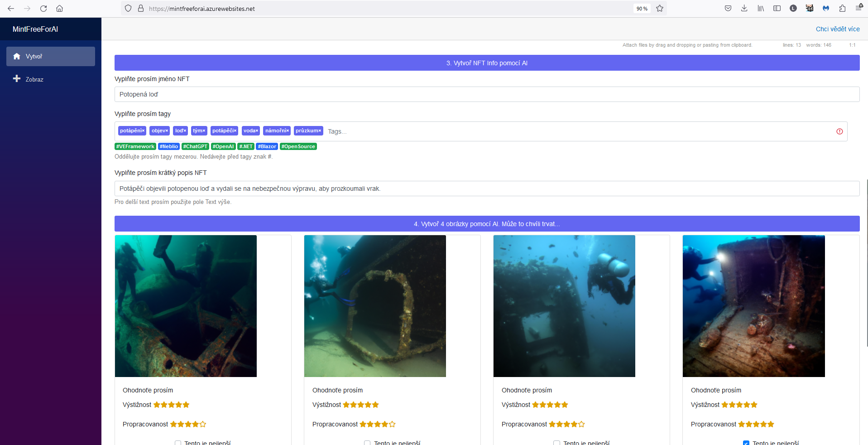Click the red warning icon in tags field
Image resolution: width=868 pixels, height=445 pixels.
pyautogui.click(x=839, y=131)
